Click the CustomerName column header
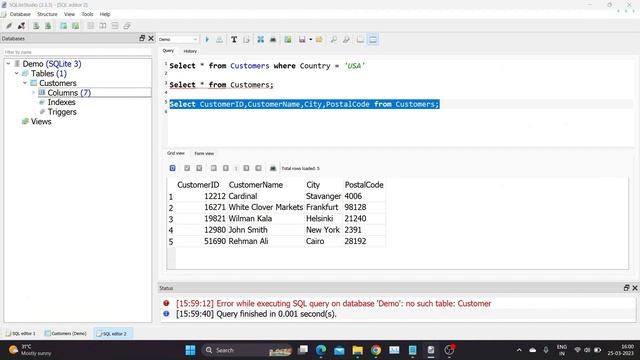This screenshot has width=640, height=360. pos(256,185)
